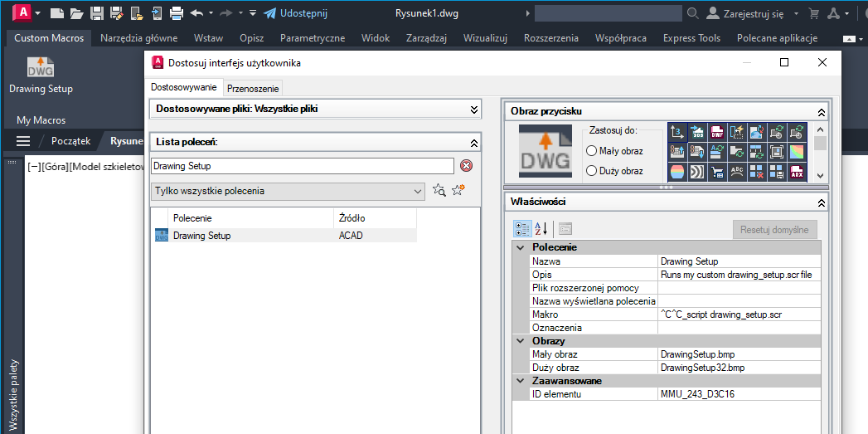Click the Makro value field
This screenshot has height=434, width=868.
click(x=739, y=315)
